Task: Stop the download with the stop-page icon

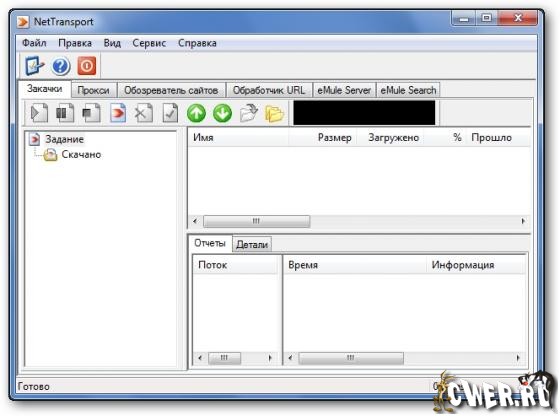Action: [x=91, y=113]
